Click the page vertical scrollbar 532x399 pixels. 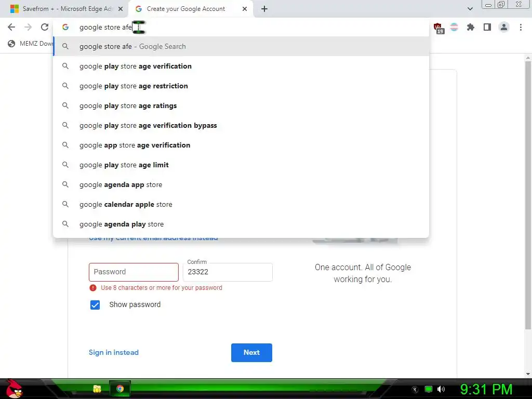(x=528, y=195)
